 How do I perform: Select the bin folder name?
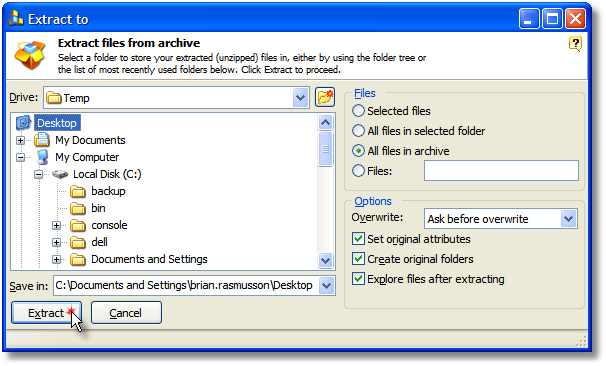(98, 208)
